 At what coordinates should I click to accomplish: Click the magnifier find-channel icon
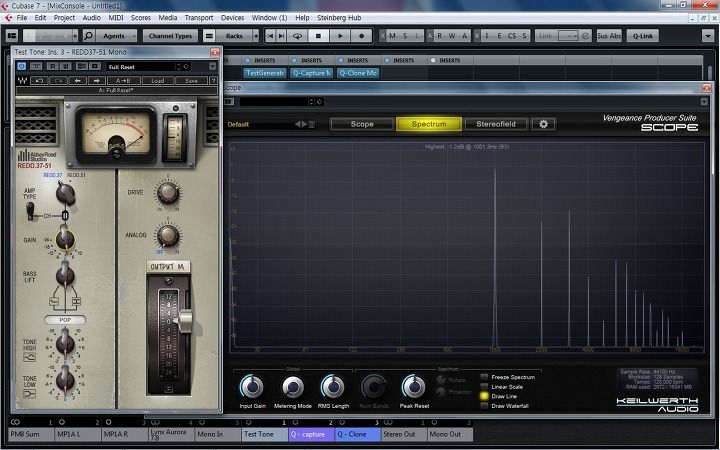point(89,36)
